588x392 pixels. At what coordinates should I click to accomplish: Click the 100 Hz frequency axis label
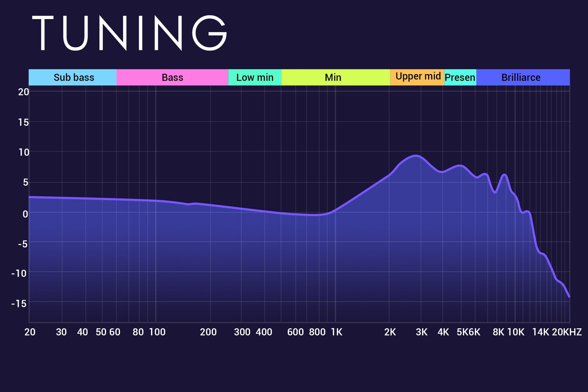point(157,332)
